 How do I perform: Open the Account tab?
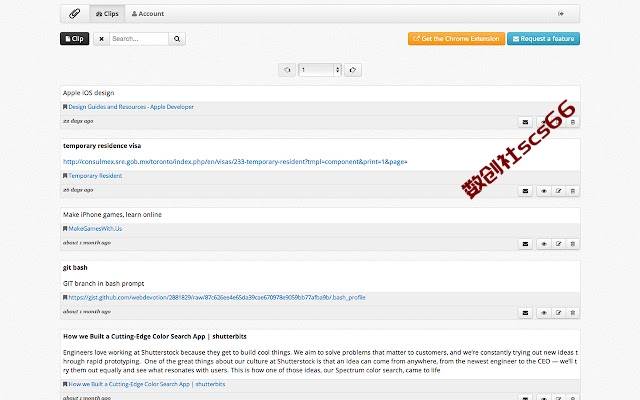[148, 14]
